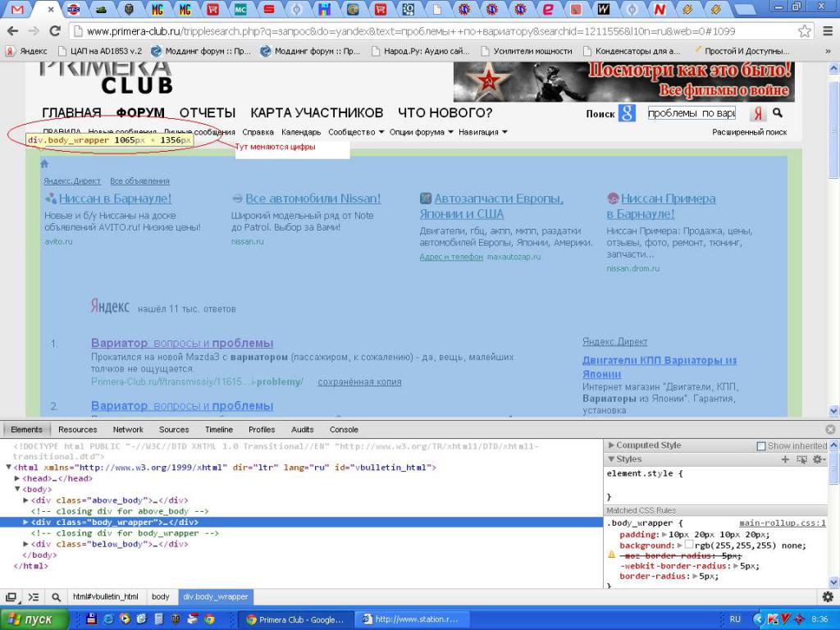840x630 pixels.
Task: Reload the page with the refresh icon
Action: pos(55,31)
